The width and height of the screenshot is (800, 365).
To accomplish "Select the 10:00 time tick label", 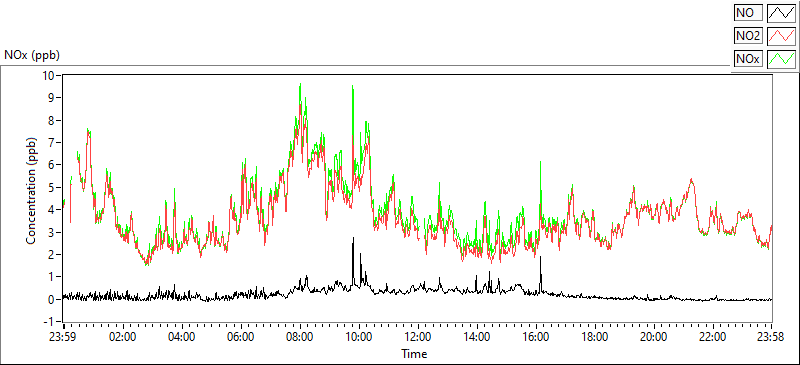I will pos(359,337).
